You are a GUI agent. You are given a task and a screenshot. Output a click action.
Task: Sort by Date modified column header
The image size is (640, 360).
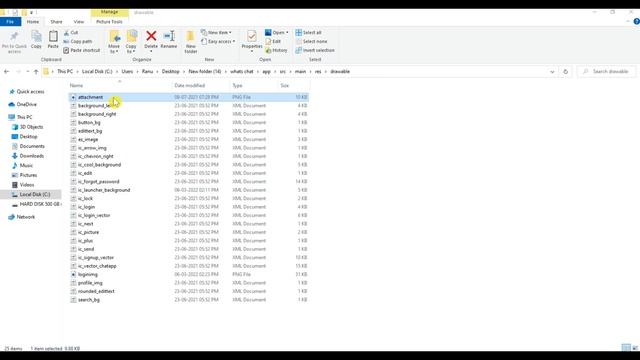tap(189, 86)
